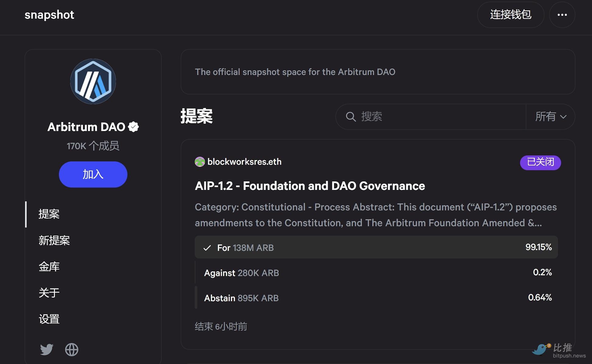This screenshot has height=364, width=592.
Task: Open the 设置 settings section
Action: point(49,319)
